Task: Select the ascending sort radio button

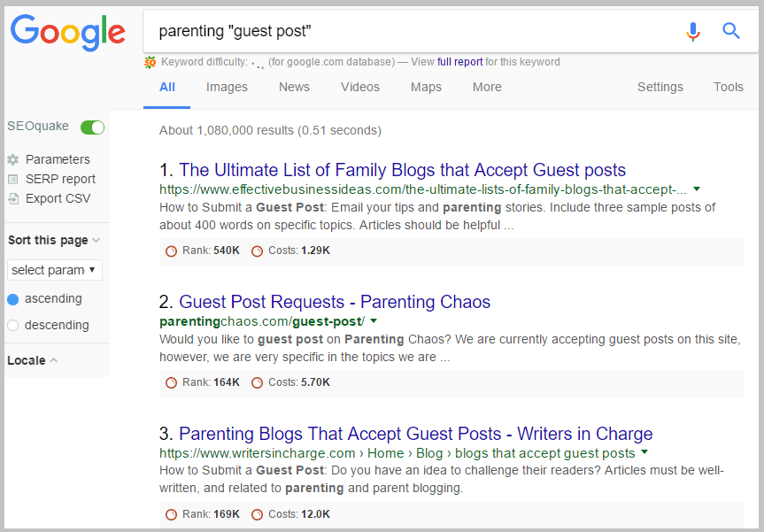Action: pos(13,299)
